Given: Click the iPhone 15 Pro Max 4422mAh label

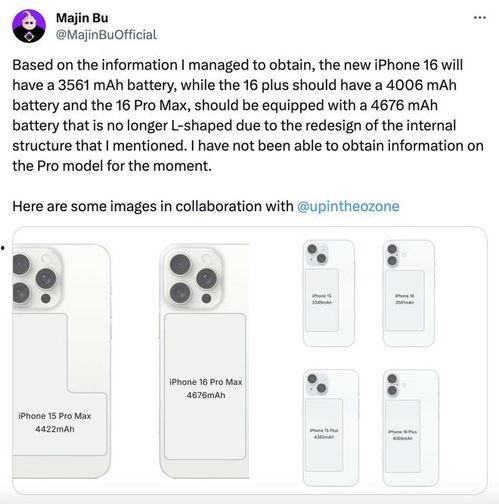Looking at the screenshot, I should coord(55,423).
